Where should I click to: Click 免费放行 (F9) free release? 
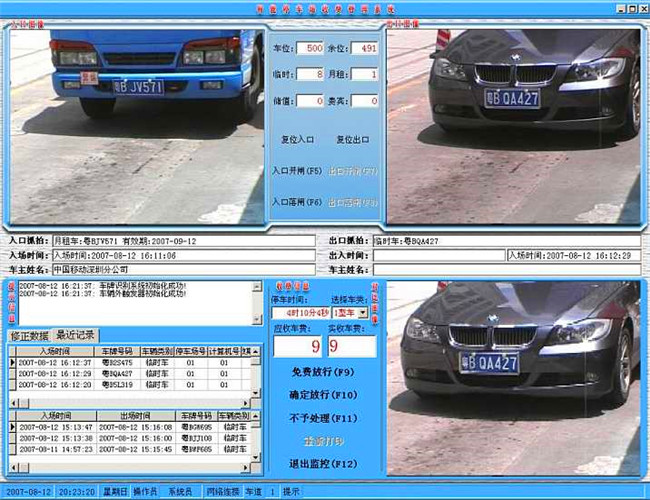coord(323,372)
